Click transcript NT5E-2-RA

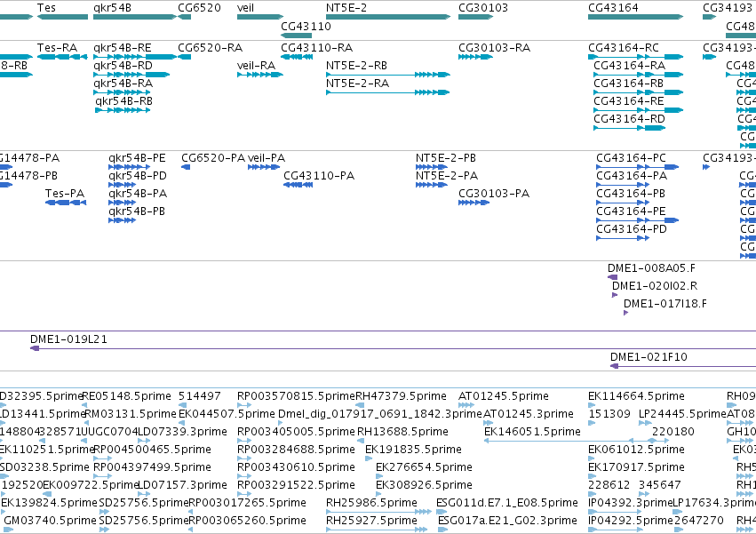(x=388, y=92)
